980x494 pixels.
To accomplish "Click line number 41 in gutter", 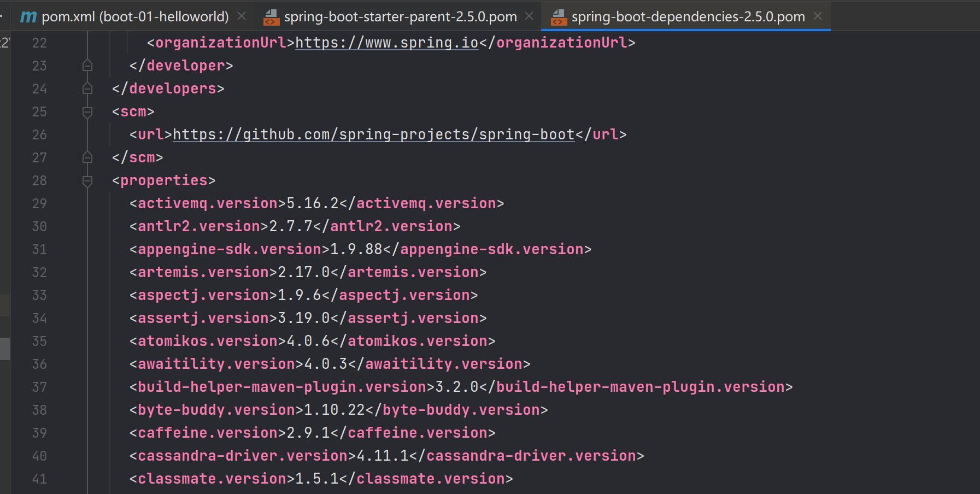I will (x=39, y=479).
